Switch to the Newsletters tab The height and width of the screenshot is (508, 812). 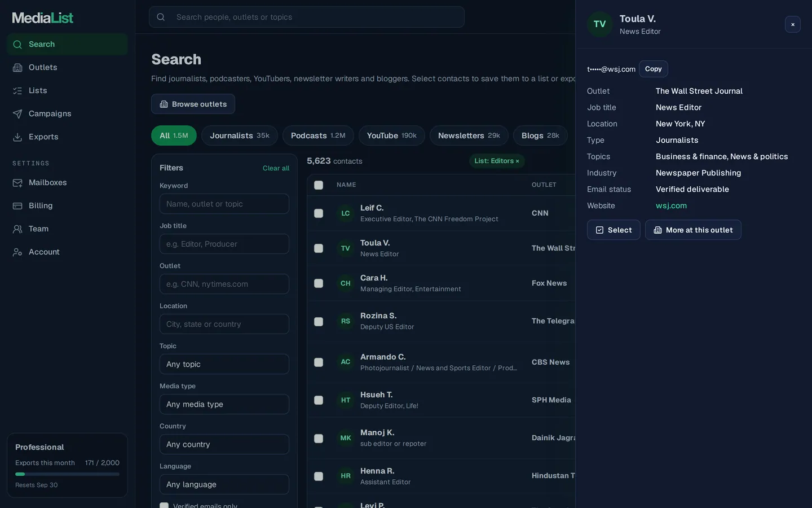(x=469, y=135)
